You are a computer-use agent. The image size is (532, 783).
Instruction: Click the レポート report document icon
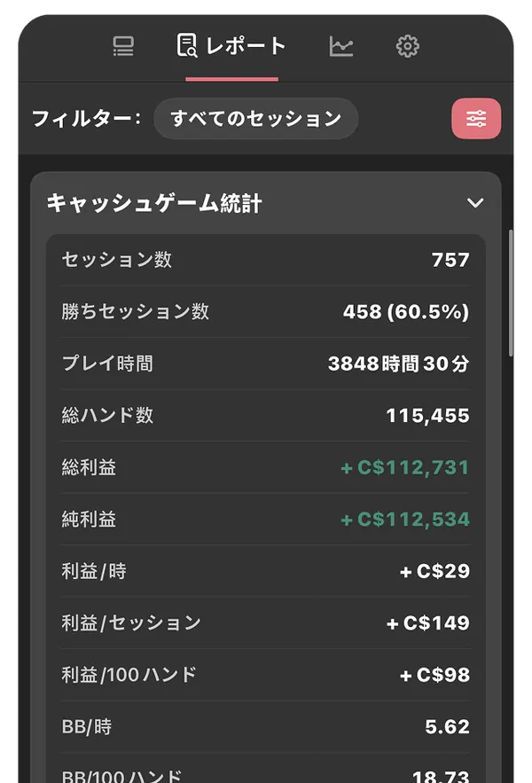[187, 45]
